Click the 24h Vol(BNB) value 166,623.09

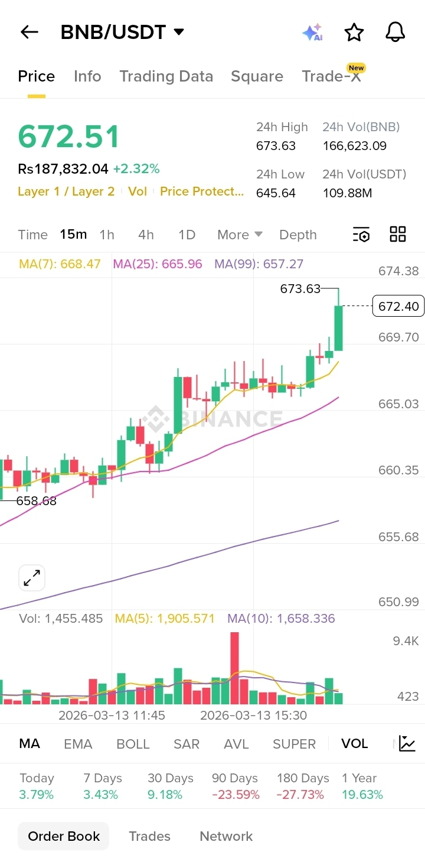pyautogui.click(x=354, y=146)
